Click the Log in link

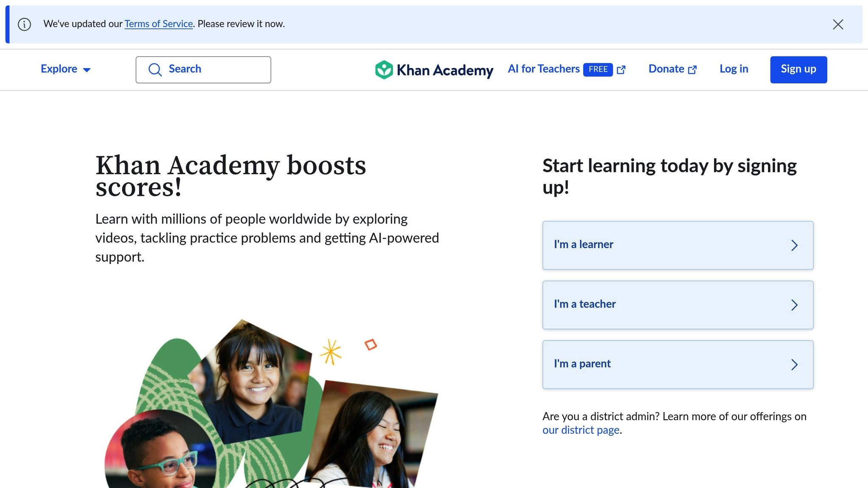(734, 69)
